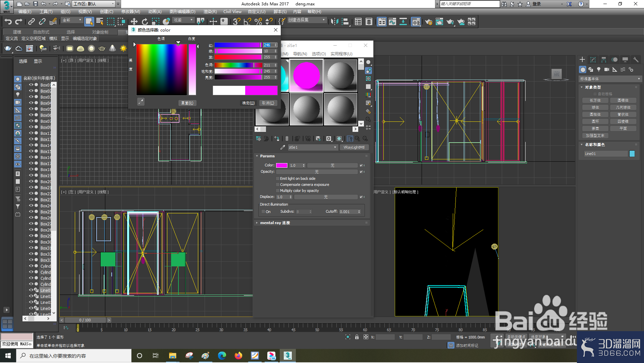Open the Create tab in command panel

pyautogui.click(x=582, y=59)
